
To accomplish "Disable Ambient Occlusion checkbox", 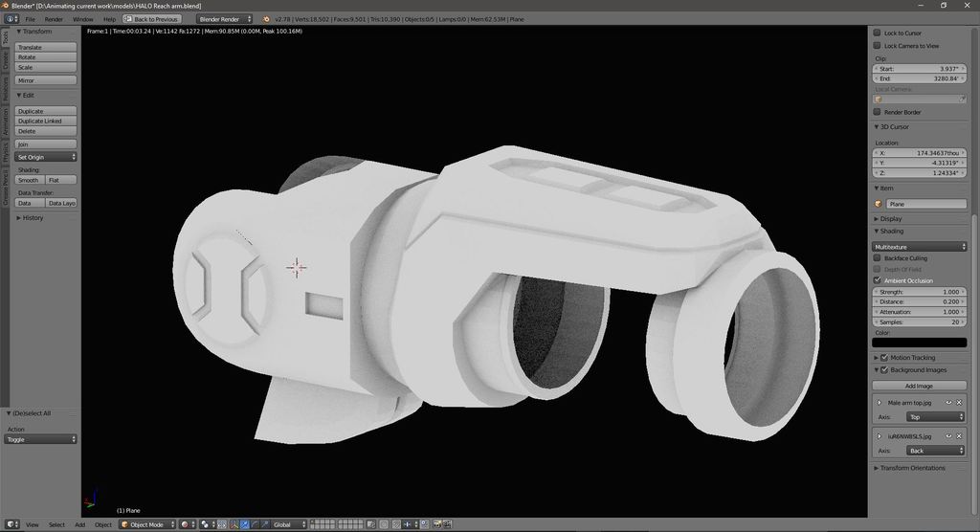I will [x=877, y=280].
